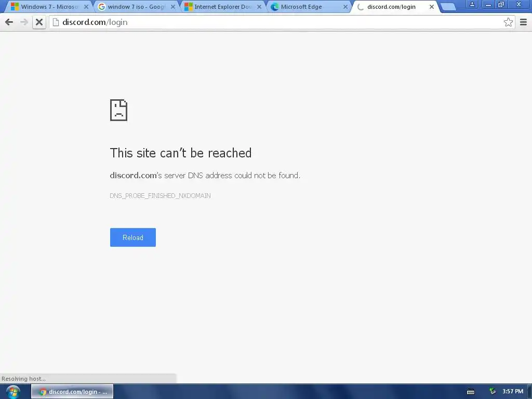The height and width of the screenshot is (399, 532).
Task: Open the Chrome hamburger menu
Action: pos(523,22)
